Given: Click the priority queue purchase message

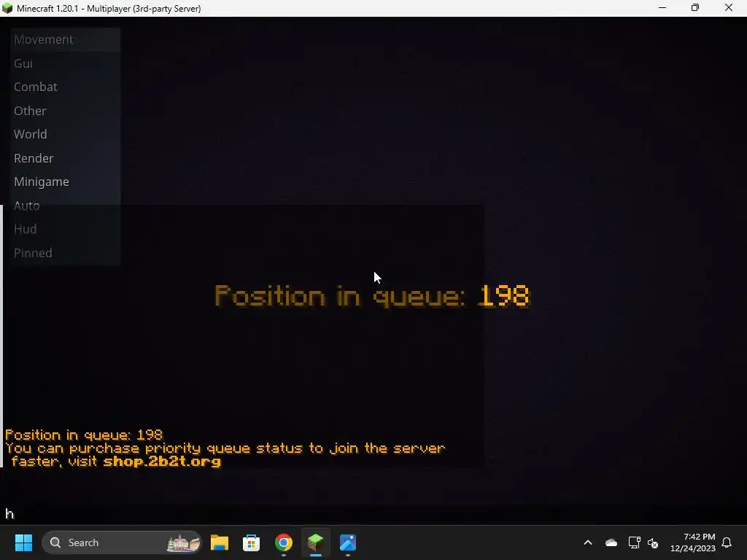Looking at the screenshot, I should pyautogui.click(x=225, y=455).
